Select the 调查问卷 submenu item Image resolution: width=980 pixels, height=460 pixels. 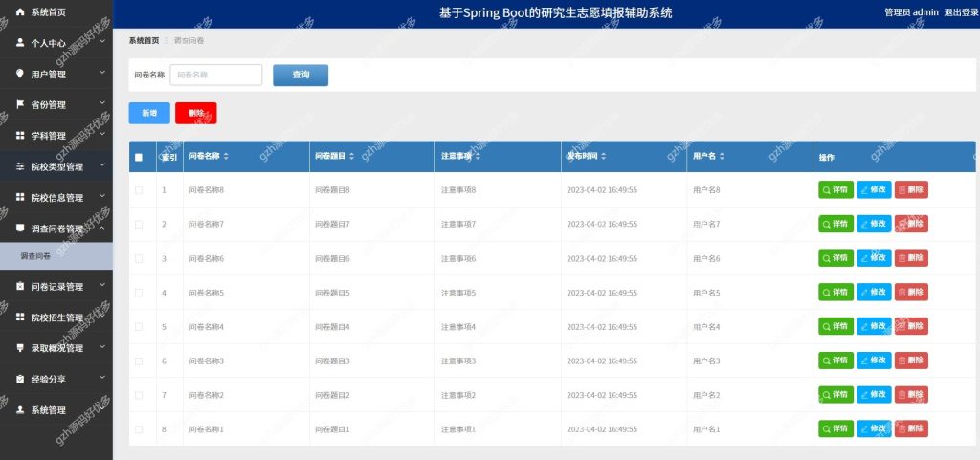point(56,256)
